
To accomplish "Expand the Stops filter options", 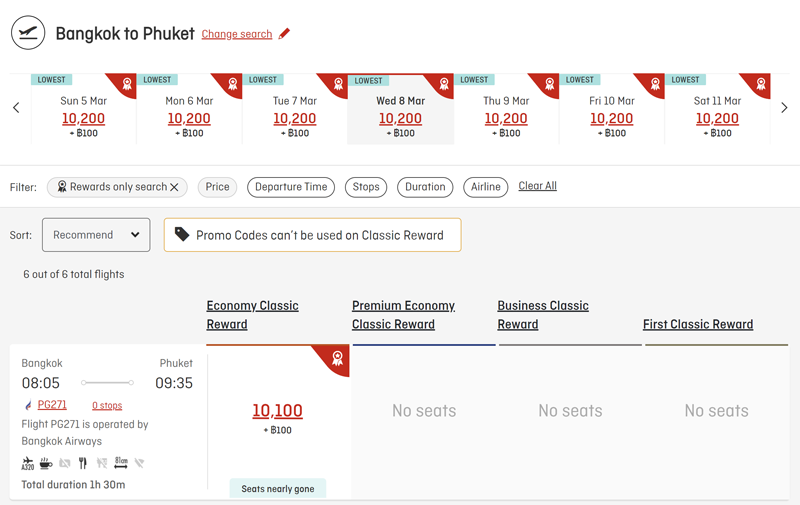I will click(x=366, y=187).
